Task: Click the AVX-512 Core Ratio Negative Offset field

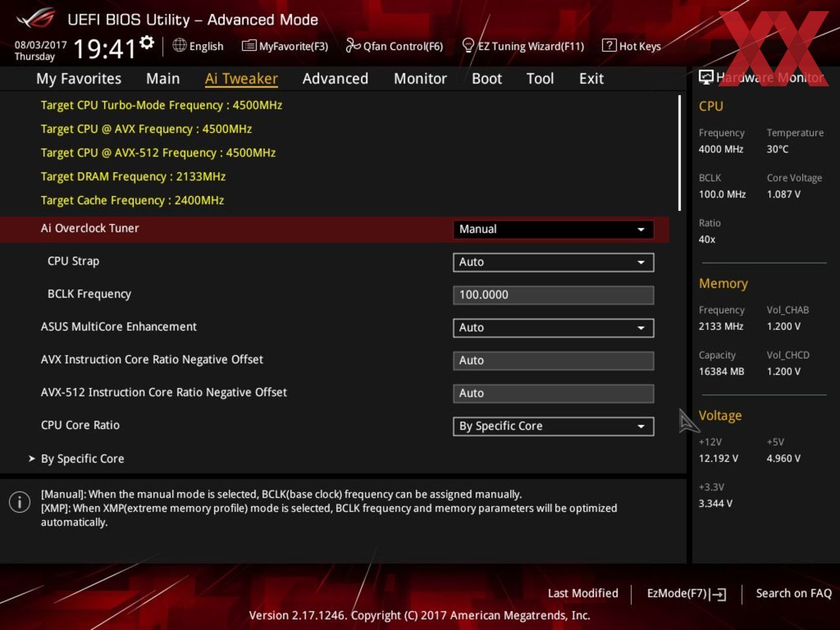Action: (x=553, y=393)
